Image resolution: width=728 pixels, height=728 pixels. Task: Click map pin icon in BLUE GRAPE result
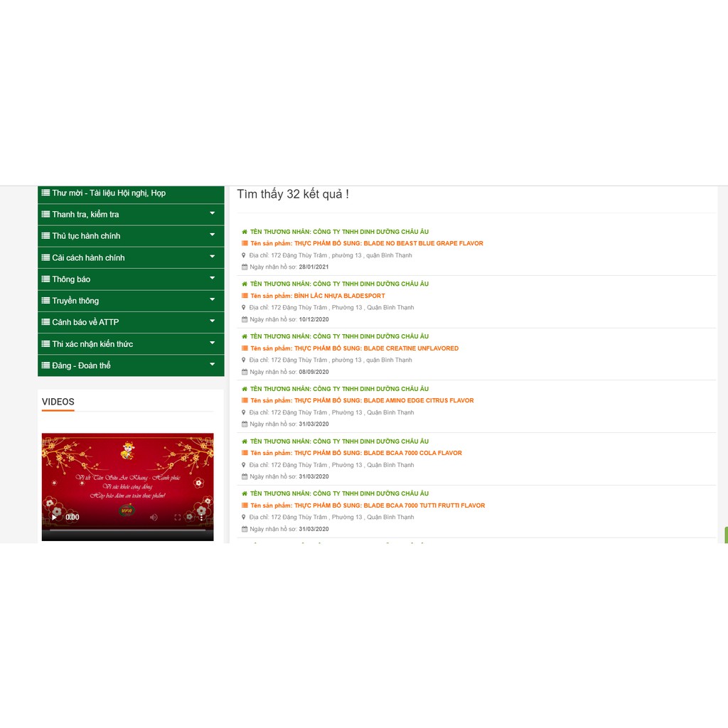[244, 255]
